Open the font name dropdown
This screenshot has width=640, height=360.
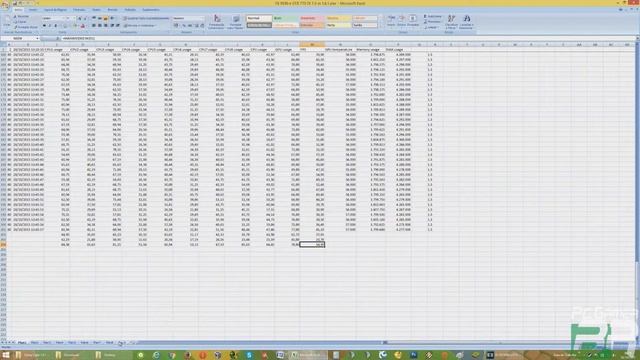(64, 18)
